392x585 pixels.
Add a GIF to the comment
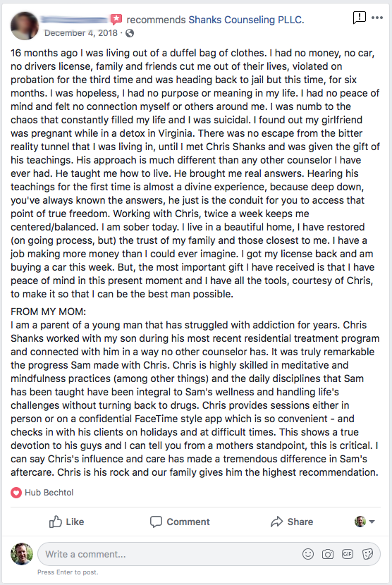[x=348, y=554]
